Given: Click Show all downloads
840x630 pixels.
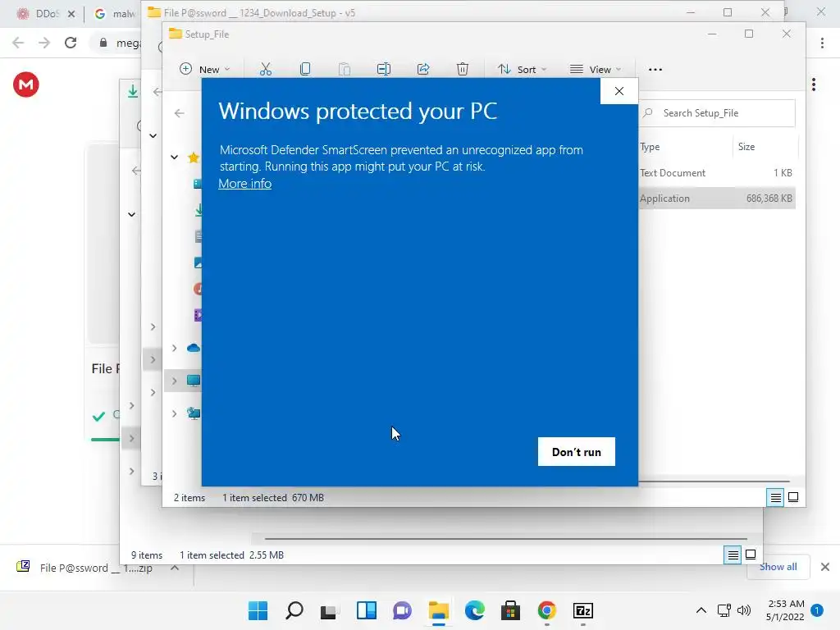Looking at the screenshot, I should pyautogui.click(x=778, y=567).
